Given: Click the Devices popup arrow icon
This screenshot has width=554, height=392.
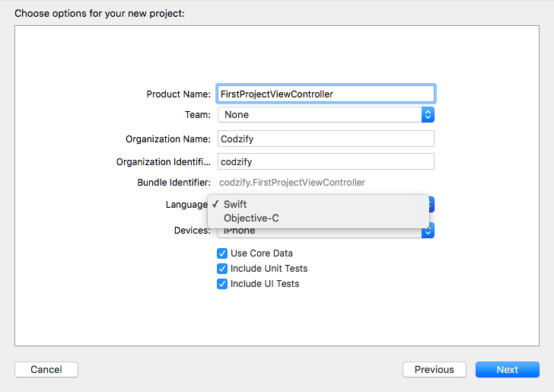Looking at the screenshot, I should pyautogui.click(x=428, y=232).
